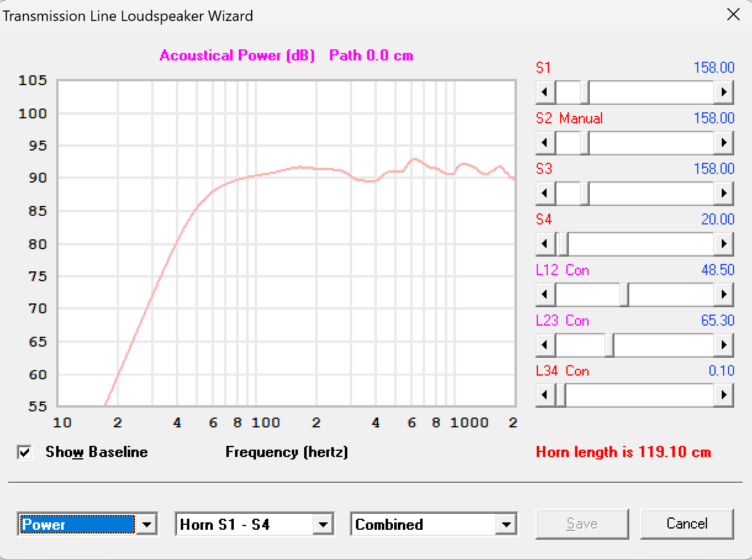Click the S2 Manual label

pos(569,118)
